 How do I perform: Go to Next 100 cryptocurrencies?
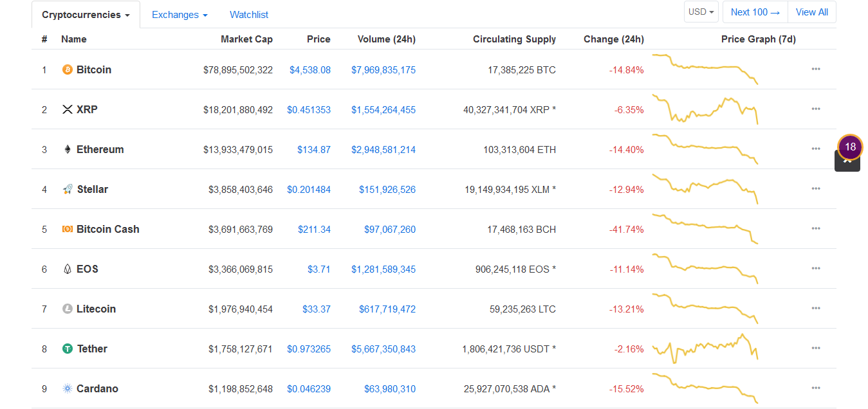coord(755,12)
